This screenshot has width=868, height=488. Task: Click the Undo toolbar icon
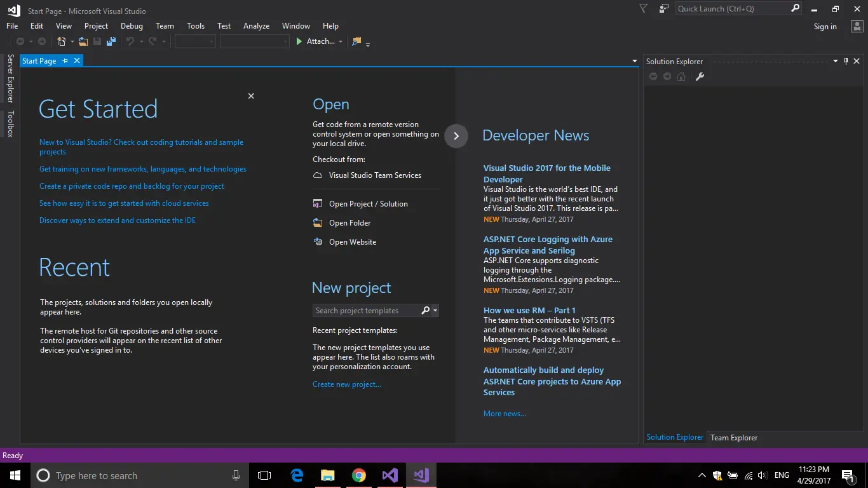coord(130,41)
